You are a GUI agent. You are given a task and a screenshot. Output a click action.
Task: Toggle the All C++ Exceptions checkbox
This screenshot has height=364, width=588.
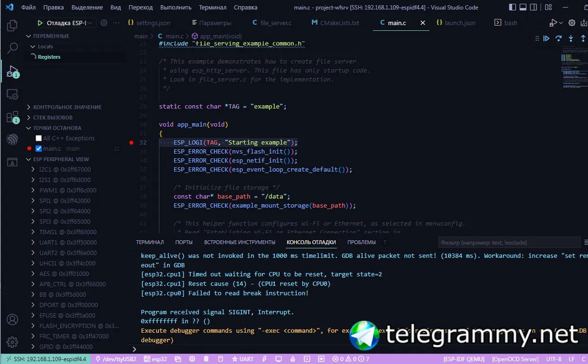coord(39,138)
